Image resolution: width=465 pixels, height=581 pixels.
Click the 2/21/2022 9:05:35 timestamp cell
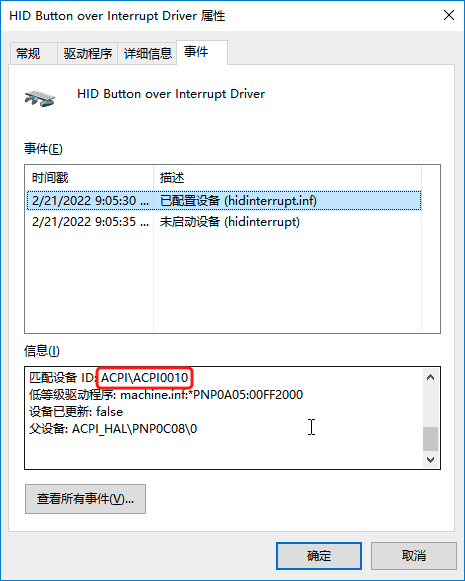pos(90,222)
